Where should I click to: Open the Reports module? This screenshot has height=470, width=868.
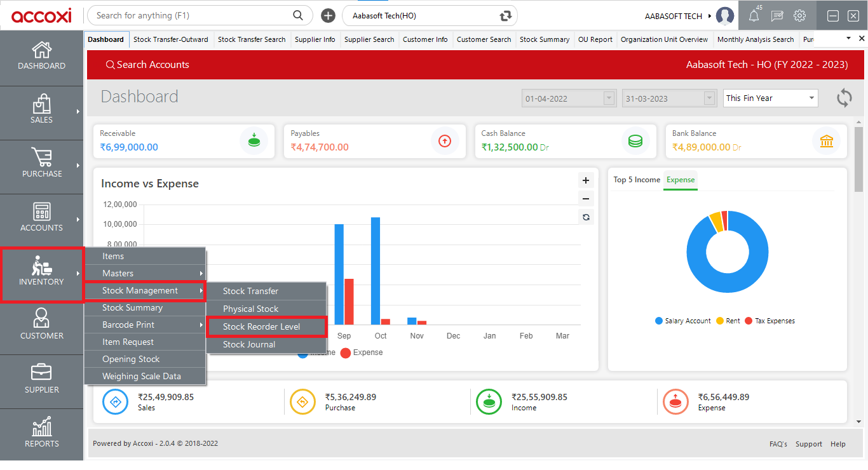coord(41,434)
